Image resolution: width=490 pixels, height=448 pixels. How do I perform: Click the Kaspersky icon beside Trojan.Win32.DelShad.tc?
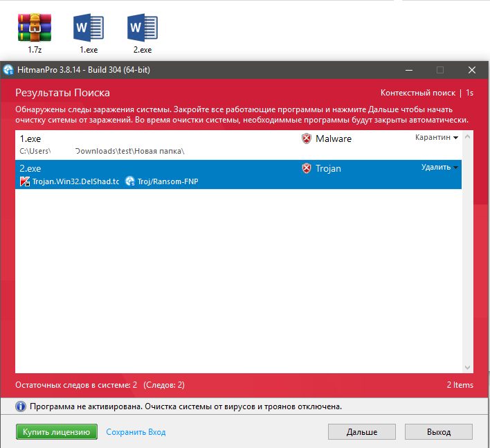25,181
